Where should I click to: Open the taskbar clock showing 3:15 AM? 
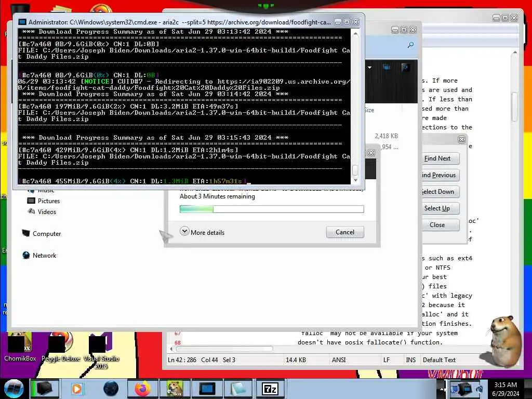coord(506,389)
